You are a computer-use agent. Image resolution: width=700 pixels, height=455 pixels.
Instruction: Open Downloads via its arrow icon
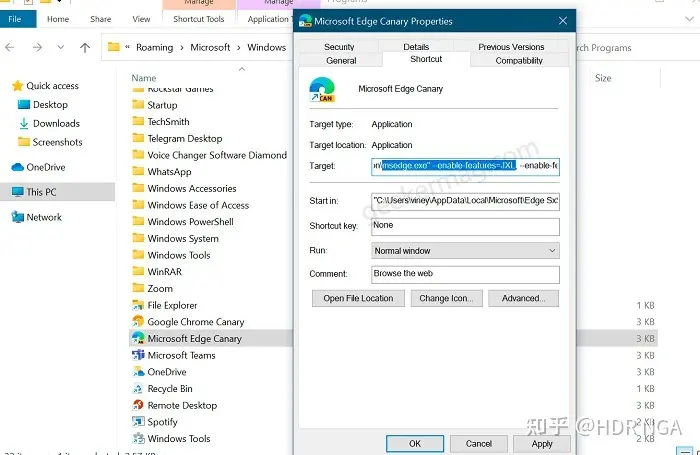24,123
